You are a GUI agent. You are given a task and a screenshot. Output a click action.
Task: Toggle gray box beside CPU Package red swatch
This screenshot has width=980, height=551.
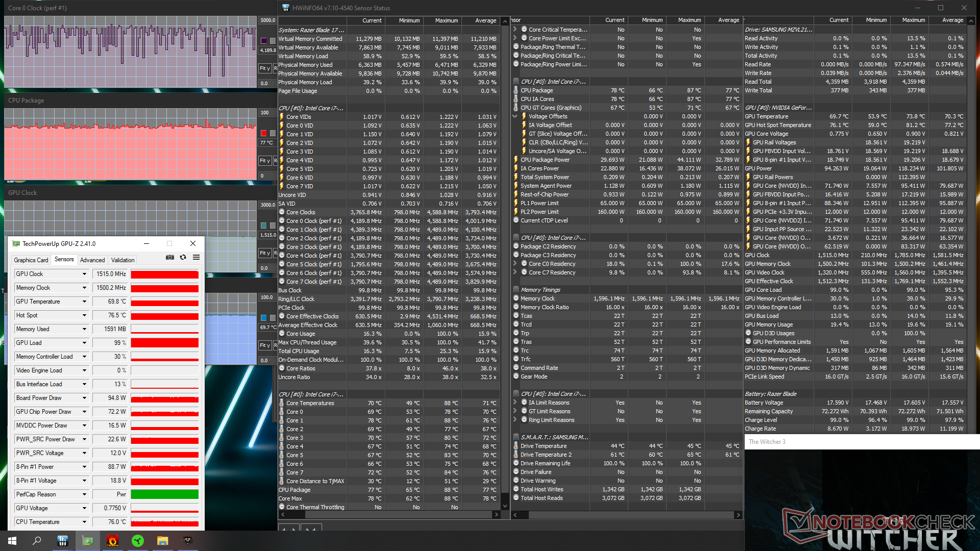pos(273,133)
